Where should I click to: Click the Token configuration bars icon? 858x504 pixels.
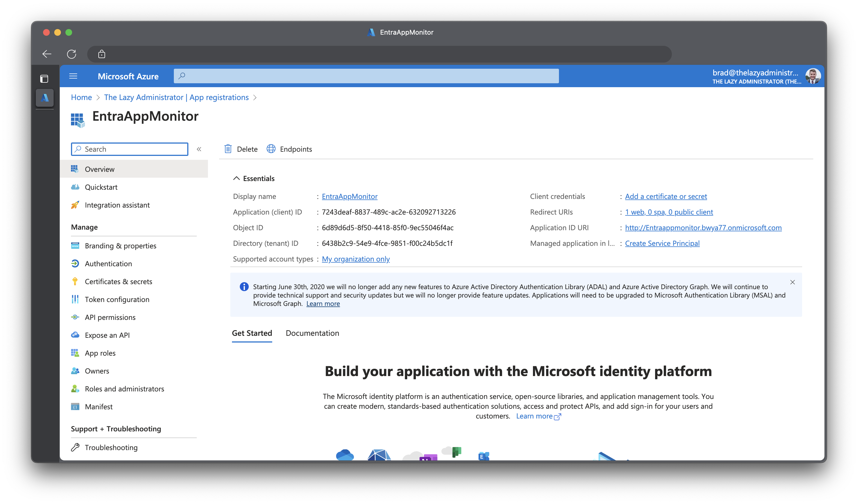pyautogui.click(x=75, y=299)
